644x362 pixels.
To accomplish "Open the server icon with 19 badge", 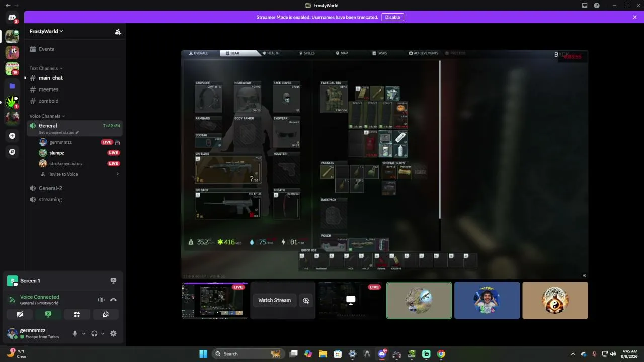I will coord(12,69).
